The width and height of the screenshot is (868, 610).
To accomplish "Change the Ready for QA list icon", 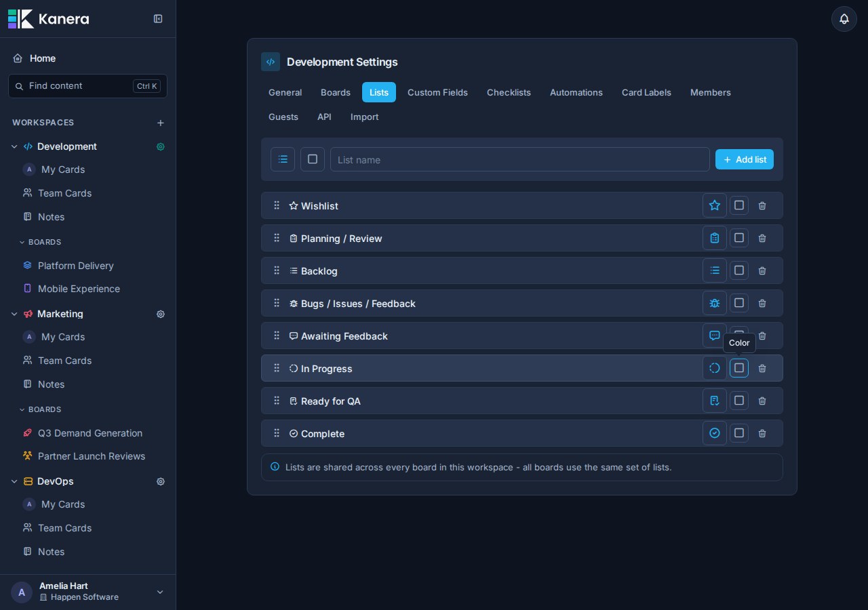I will [715, 401].
